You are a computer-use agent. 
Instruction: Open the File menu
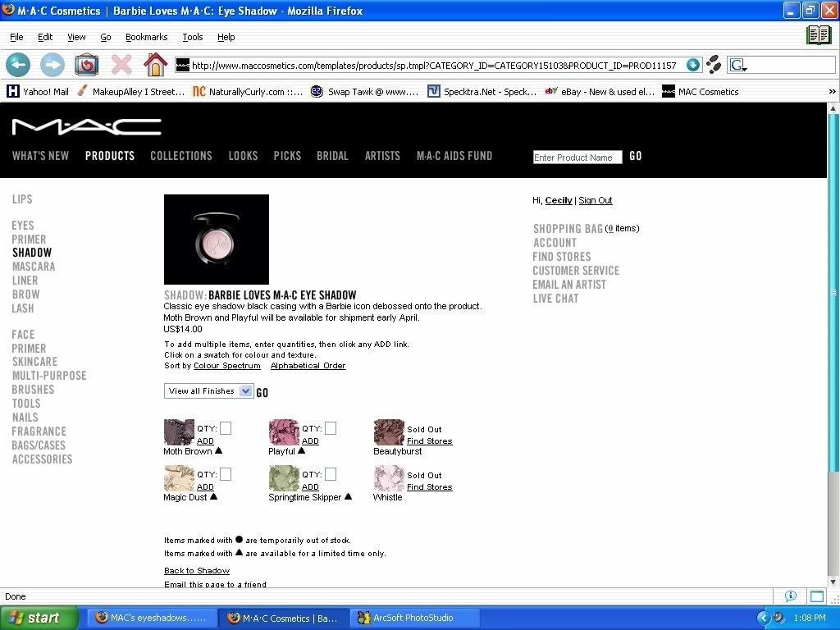[16, 37]
